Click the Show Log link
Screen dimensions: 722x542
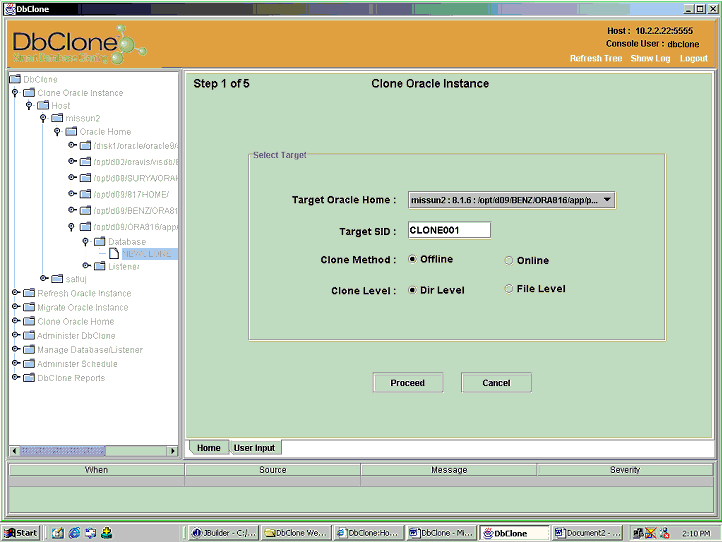click(x=650, y=58)
